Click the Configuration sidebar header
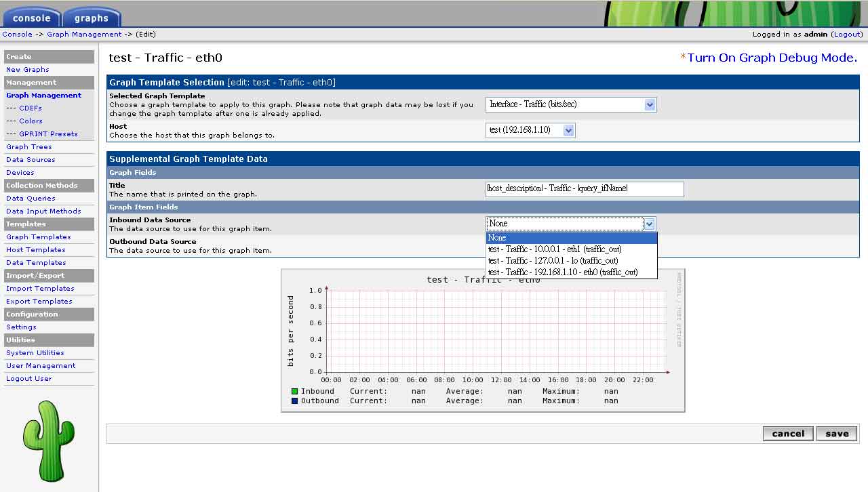Image resolution: width=868 pixels, height=492 pixels. click(49, 314)
